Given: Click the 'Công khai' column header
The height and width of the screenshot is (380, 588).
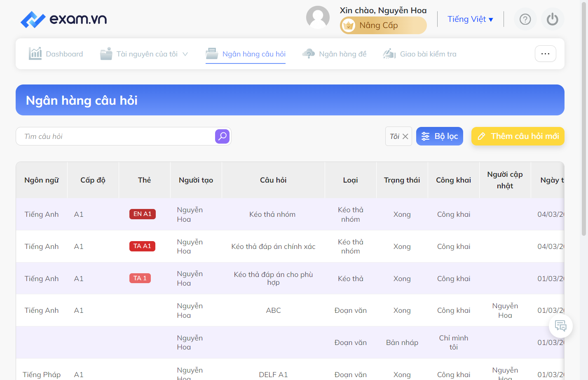Looking at the screenshot, I should click(454, 180).
